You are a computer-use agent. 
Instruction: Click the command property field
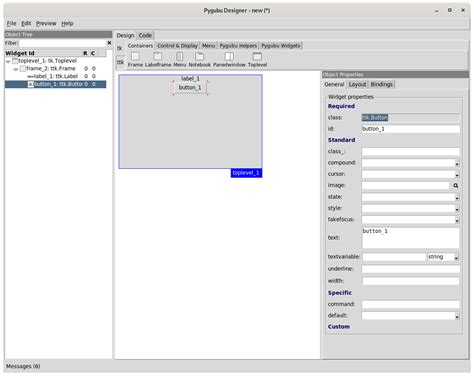click(411, 304)
